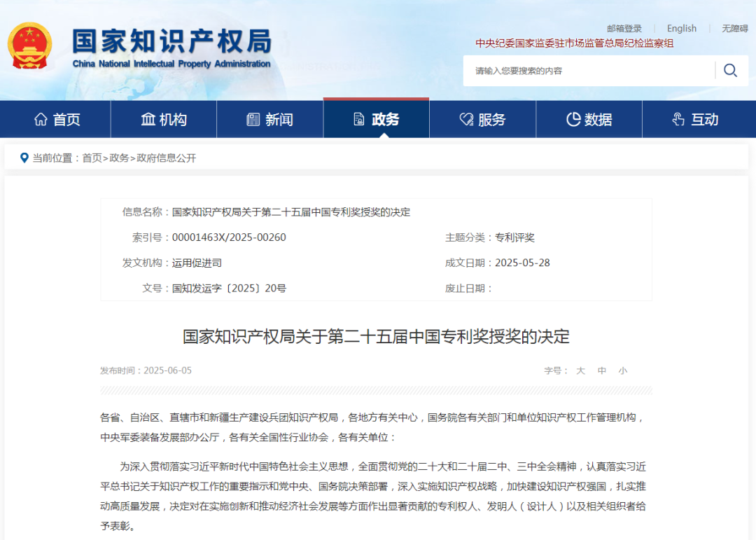Screen dimensions: 756x540
Task: Set font size to 大
Action: (x=580, y=371)
